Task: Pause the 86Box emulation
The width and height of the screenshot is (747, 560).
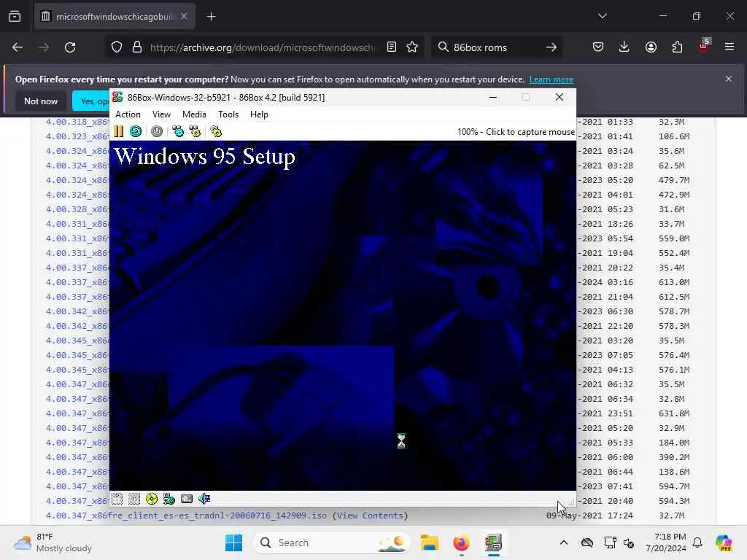Action: tap(119, 131)
